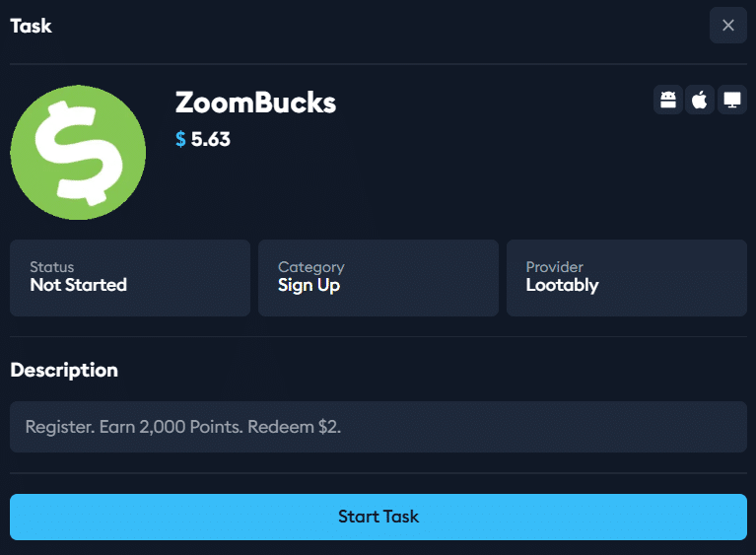The image size is (756, 555).
Task: Click the description box about earning points
Action: [378, 427]
